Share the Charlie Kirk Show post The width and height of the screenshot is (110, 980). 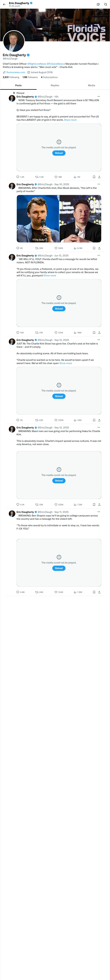click(x=99, y=420)
